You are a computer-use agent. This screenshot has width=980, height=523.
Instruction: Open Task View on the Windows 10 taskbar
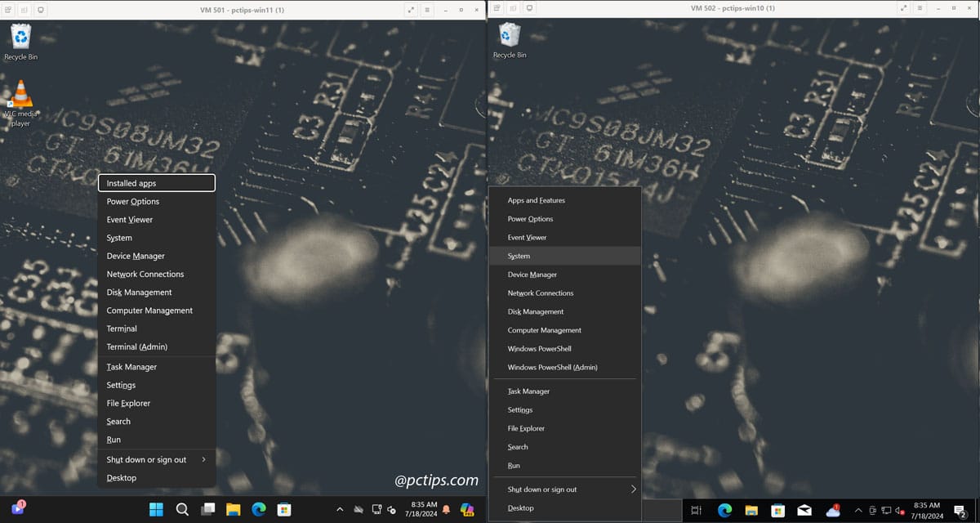694,508
